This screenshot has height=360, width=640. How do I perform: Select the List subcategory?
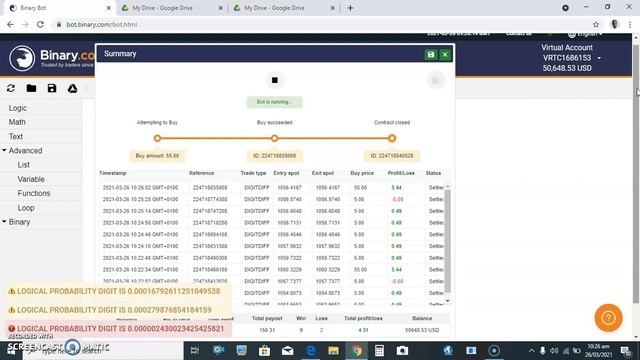pyautogui.click(x=24, y=165)
